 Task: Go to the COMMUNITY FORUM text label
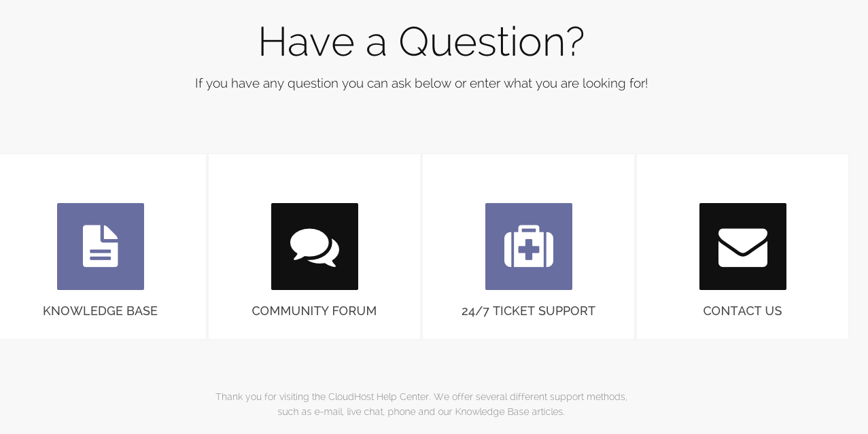click(x=314, y=311)
